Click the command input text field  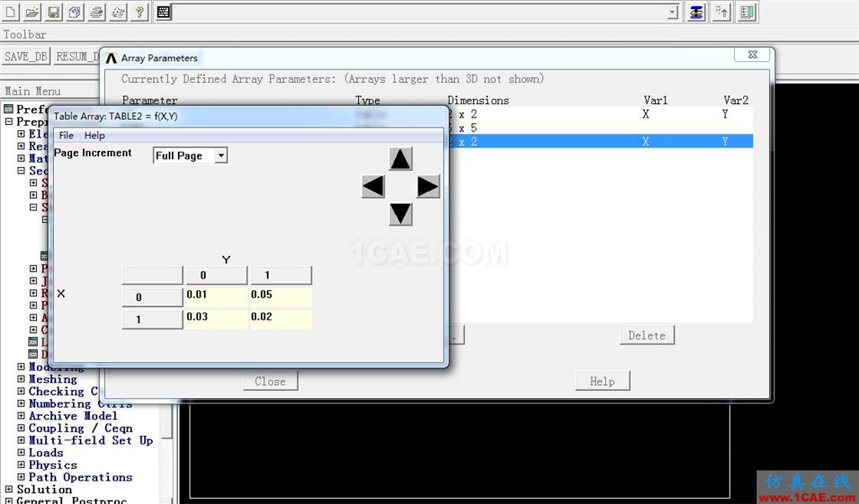(x=419, y=12)
